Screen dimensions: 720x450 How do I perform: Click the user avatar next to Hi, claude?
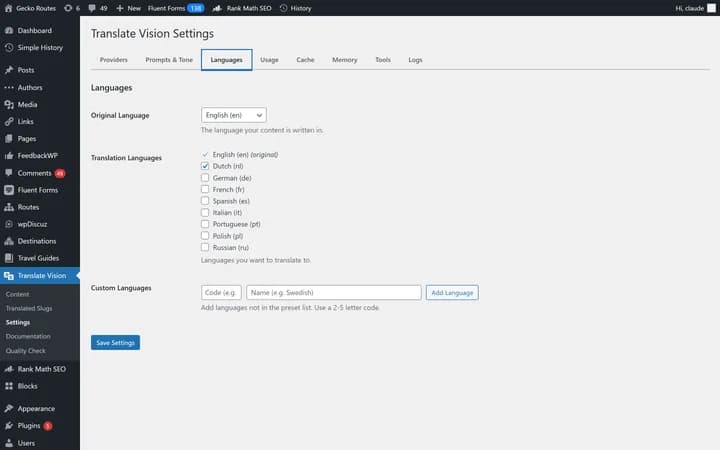(711, 8)
